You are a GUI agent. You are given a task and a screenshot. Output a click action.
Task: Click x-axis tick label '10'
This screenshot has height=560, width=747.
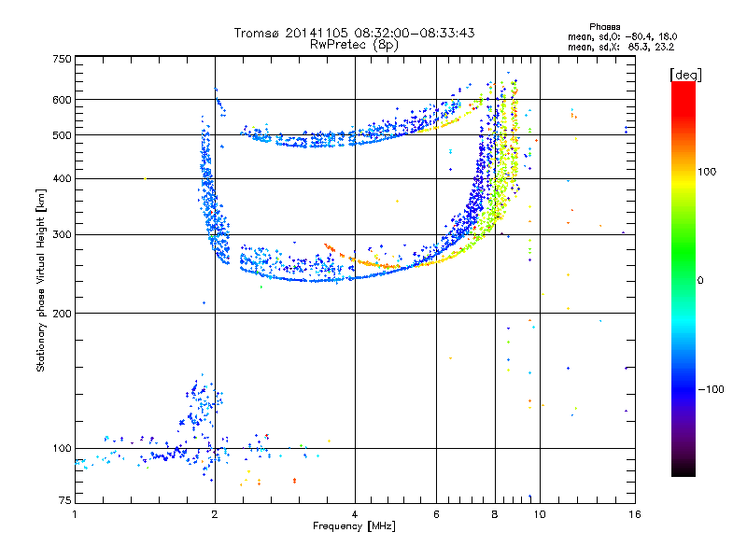(x=540, y=514)
